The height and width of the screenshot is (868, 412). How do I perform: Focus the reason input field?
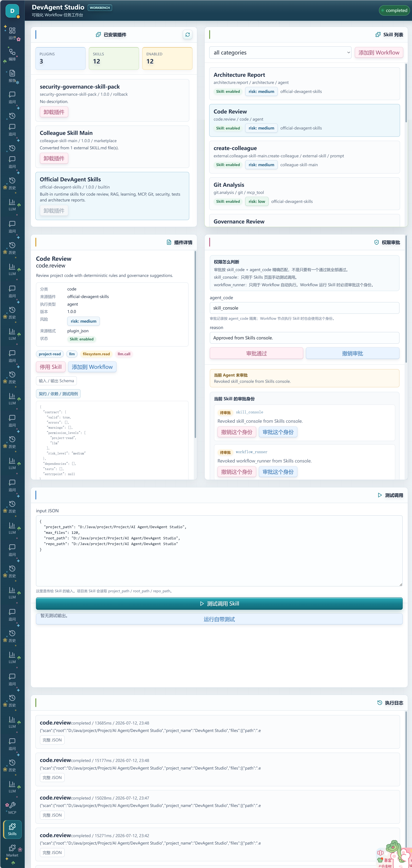point(305,338)
